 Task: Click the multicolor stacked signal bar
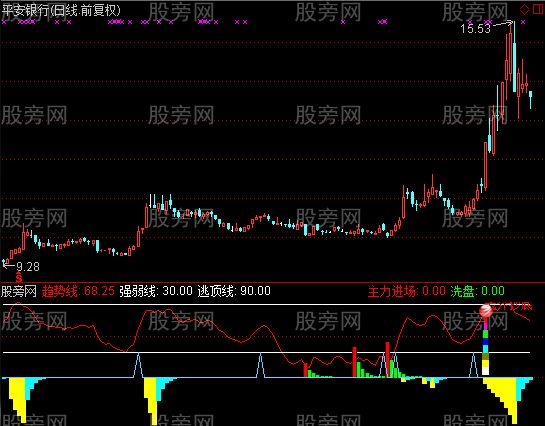point(486,346)
